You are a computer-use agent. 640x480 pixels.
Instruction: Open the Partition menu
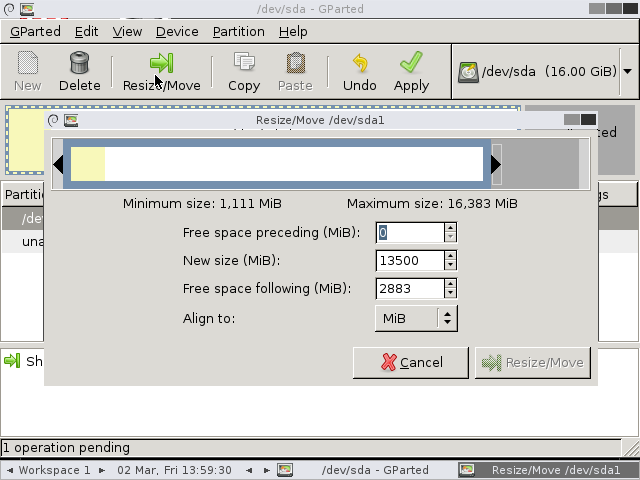pos(238,31)
